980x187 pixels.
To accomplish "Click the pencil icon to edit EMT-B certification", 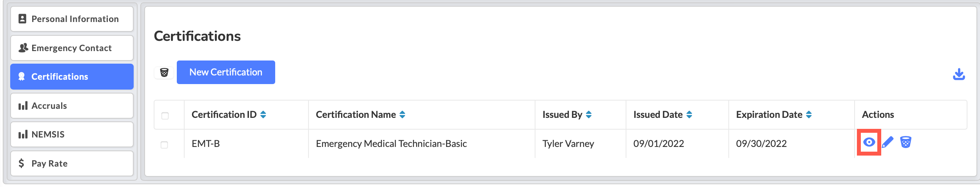I will click(887, 142).
